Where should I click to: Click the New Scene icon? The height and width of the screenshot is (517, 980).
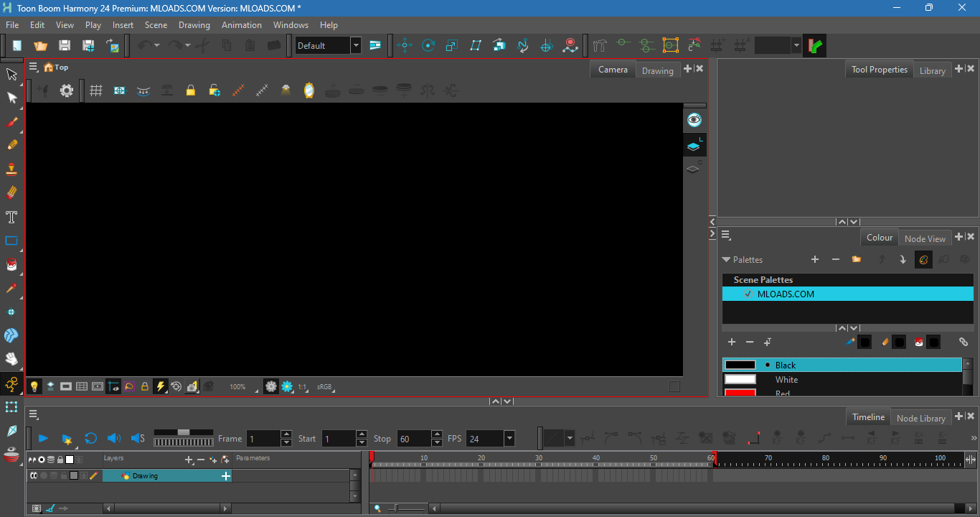pos(17,45)
